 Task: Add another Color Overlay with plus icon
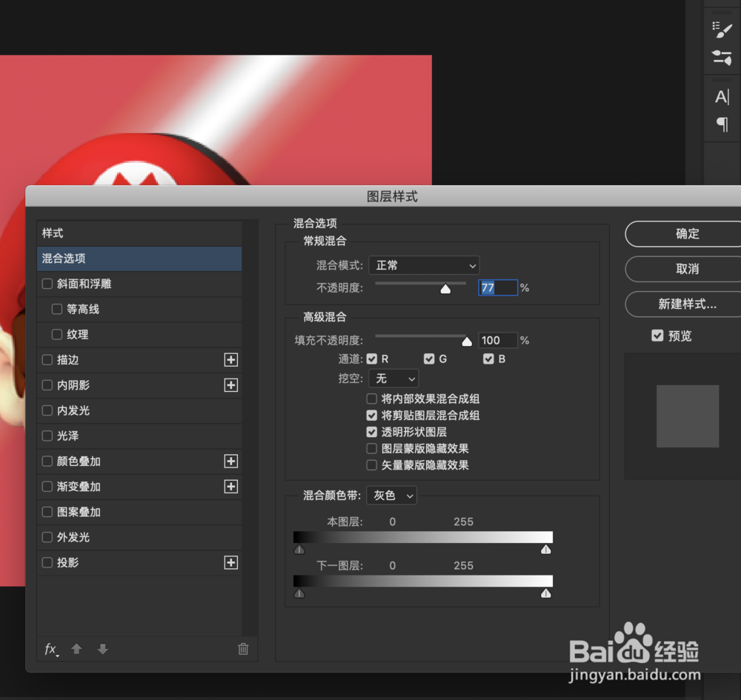tap(230, 461)
